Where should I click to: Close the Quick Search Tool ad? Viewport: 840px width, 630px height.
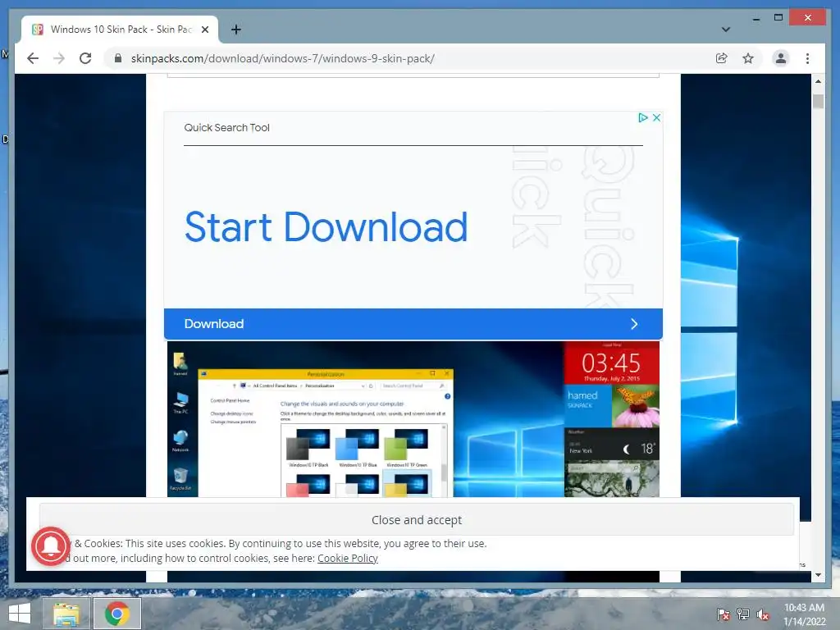(x=656, y=117)
